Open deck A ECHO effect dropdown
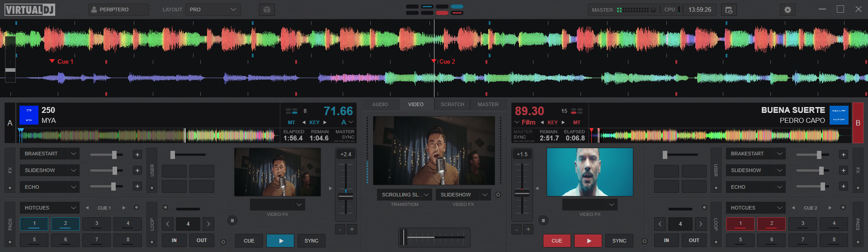Image resolution: width=868 pixels, height=252 pixels. (50, 187)
